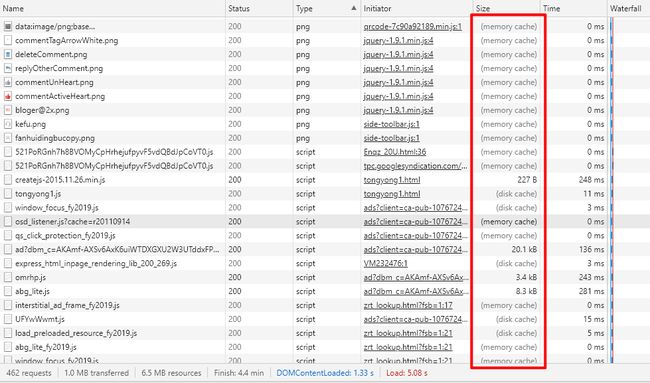Click 'Load: 5.08 s' in status bar
The width and height of the screenshot is (650, 383).
click(407, 373)
